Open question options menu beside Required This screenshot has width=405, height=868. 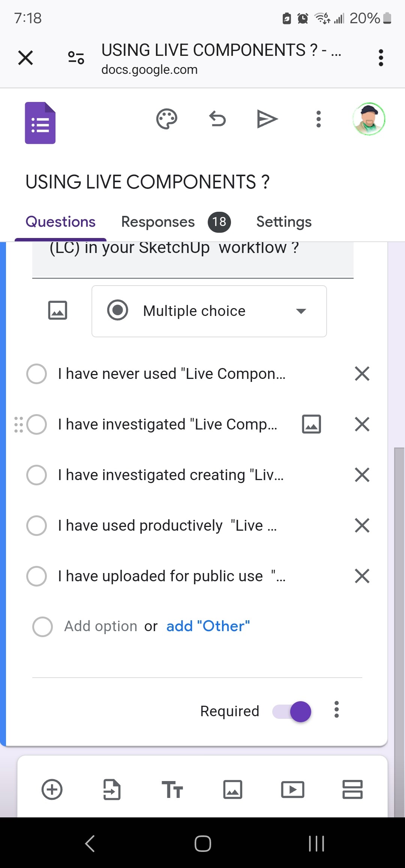tap(336, 709)
